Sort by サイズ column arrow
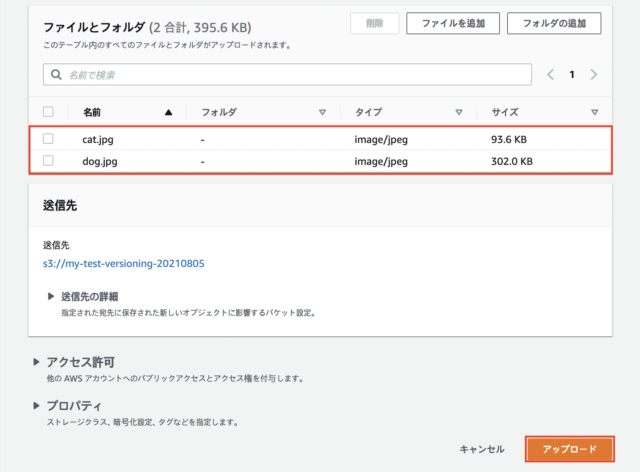Image resolution: width=640 pixels, height=472 pixels. [x=595, y=112]
